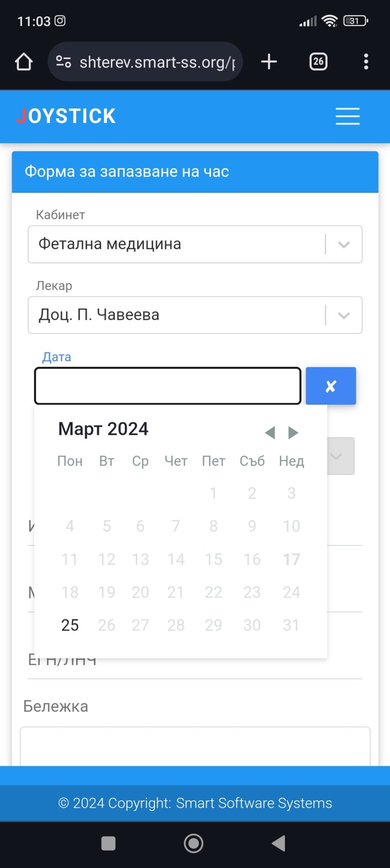Clear the date with the X button

pos(331,386)
